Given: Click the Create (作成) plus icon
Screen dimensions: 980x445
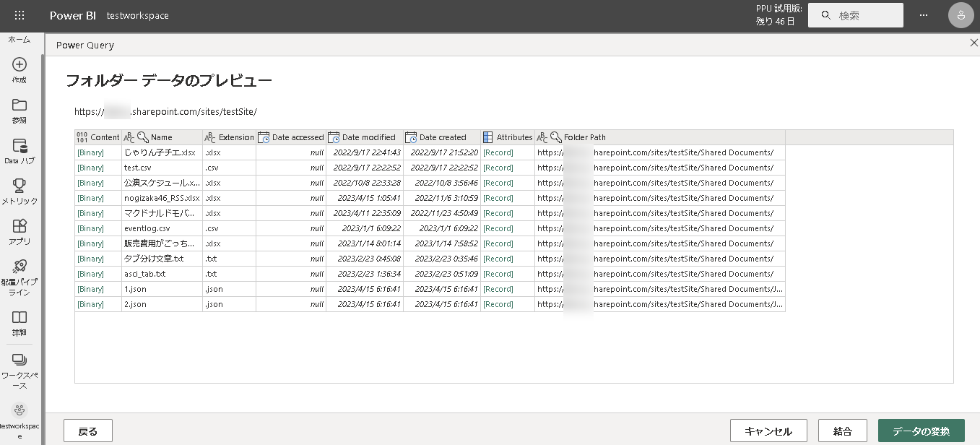Looking at the screenshot, I should pos(19,65).
